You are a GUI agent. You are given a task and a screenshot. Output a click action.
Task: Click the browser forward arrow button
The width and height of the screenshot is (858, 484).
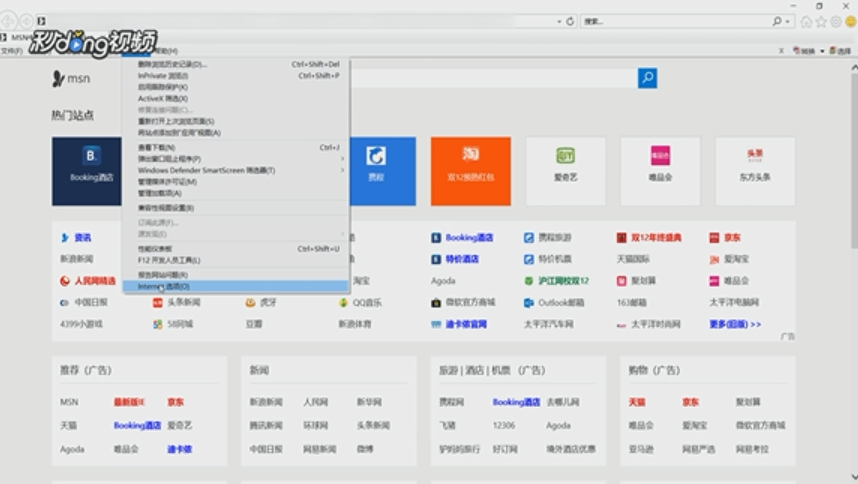tap(26, 21)
